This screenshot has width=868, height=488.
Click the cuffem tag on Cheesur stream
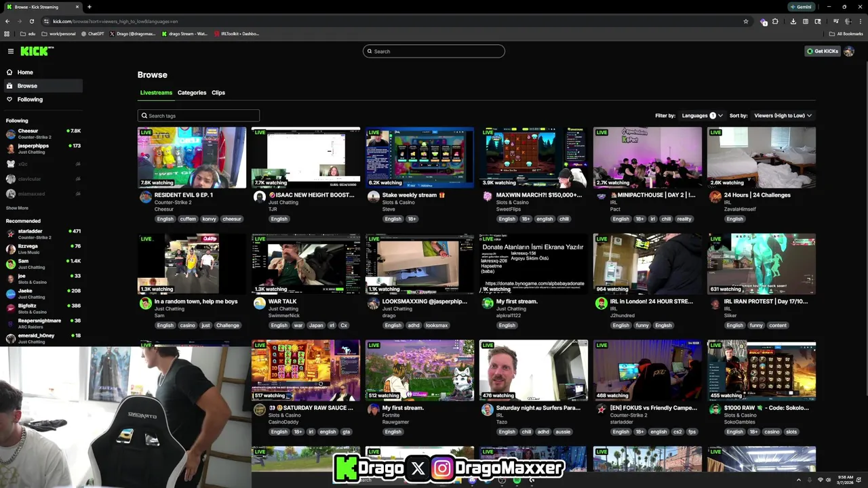188,219
